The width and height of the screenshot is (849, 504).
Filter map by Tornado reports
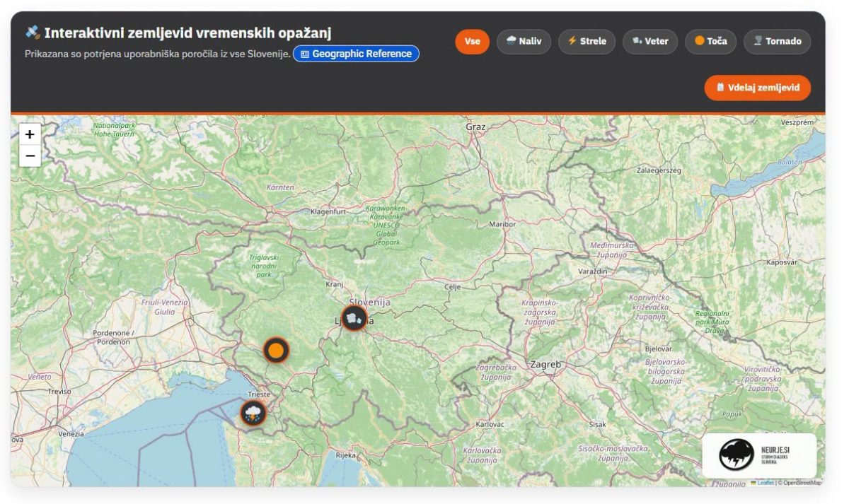[777, 41]
